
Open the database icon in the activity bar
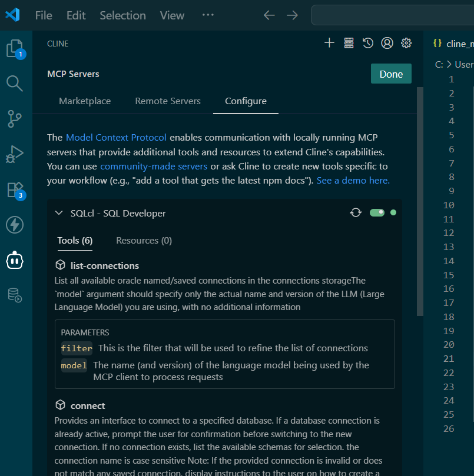click(15, 295)
